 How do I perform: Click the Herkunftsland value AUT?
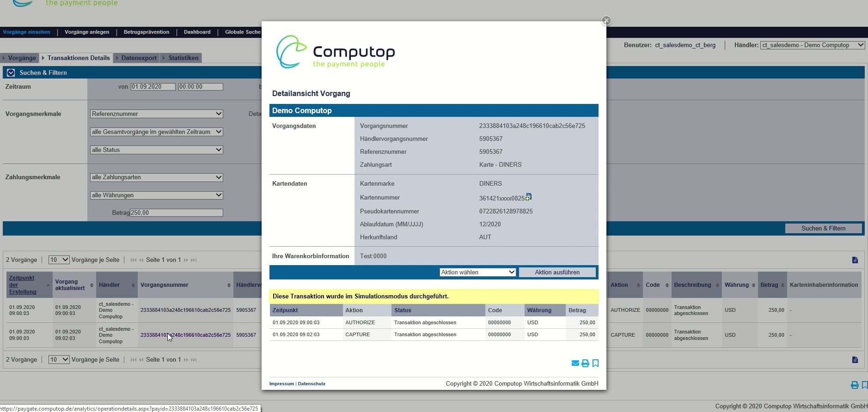485,237
